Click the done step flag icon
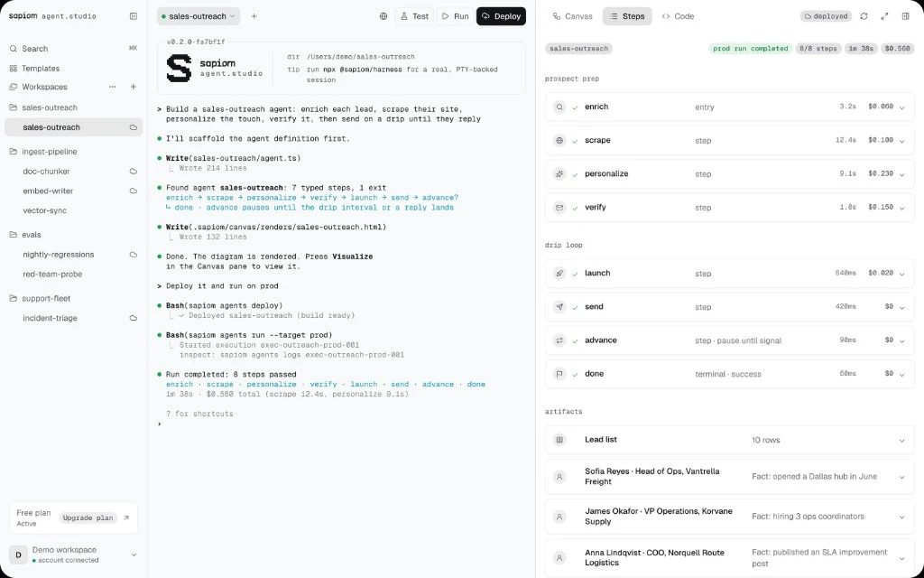Image resolution: width=924 pixels, height=578 pixels. [x=559, y=374]
